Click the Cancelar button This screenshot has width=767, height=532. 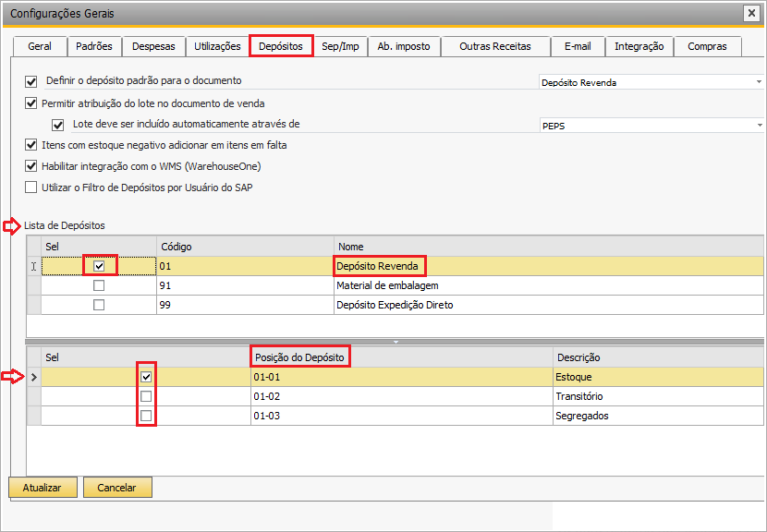117,488
